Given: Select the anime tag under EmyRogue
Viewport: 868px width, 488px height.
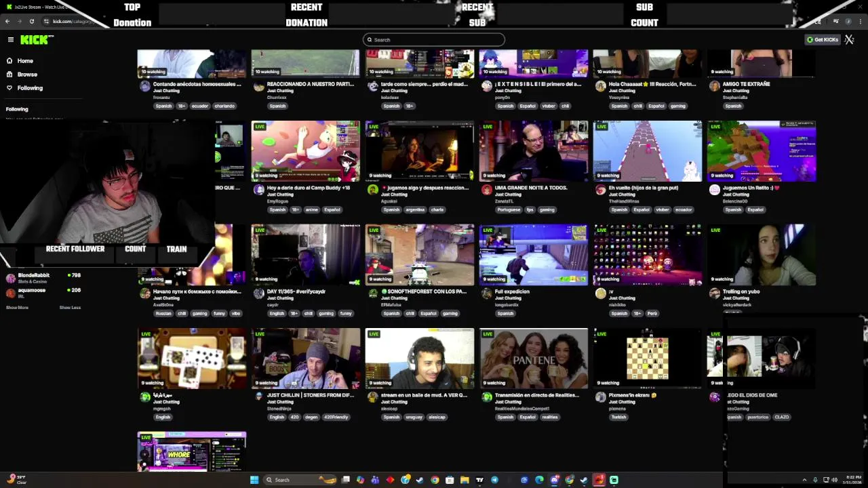Looking at the screenshot, I should click(312, 210).
